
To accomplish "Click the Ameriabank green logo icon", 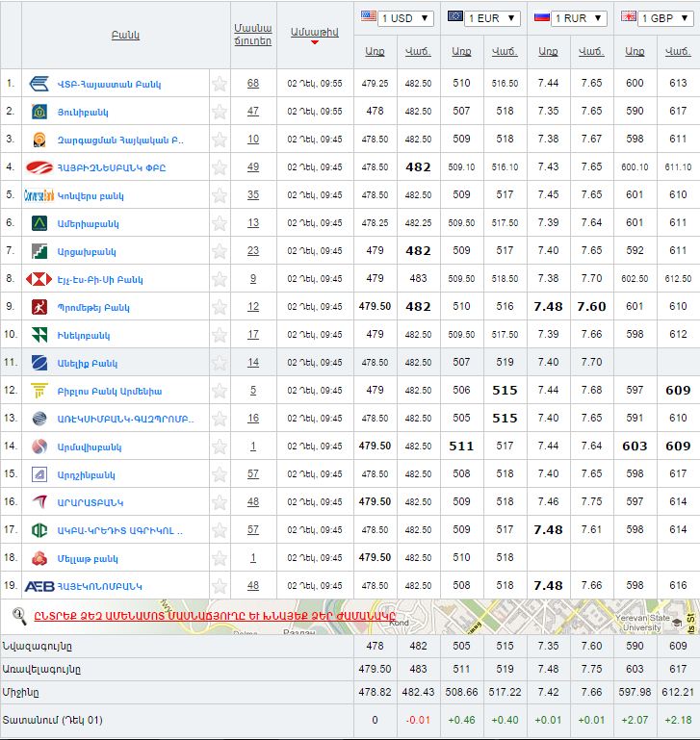I will click(x=39, y=223).
